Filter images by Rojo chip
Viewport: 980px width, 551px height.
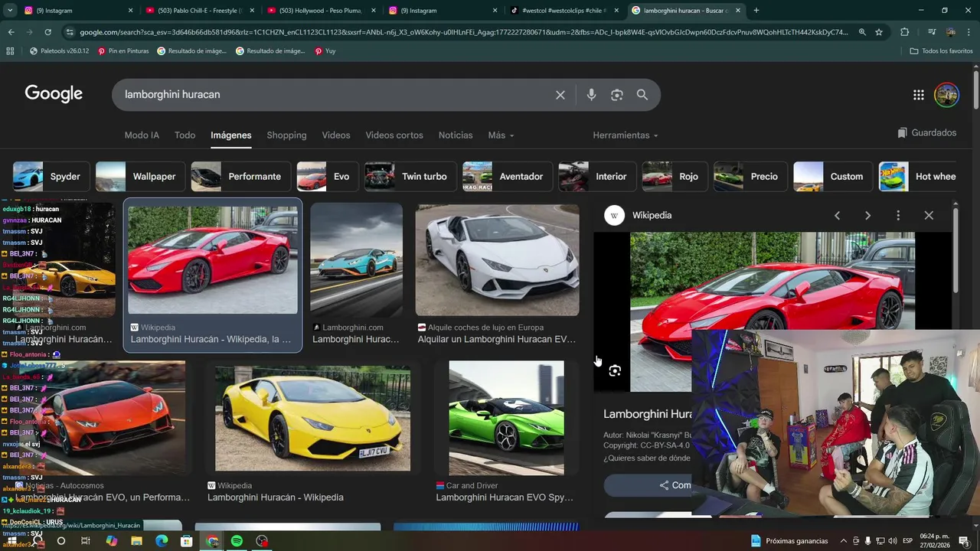[675, 177]
